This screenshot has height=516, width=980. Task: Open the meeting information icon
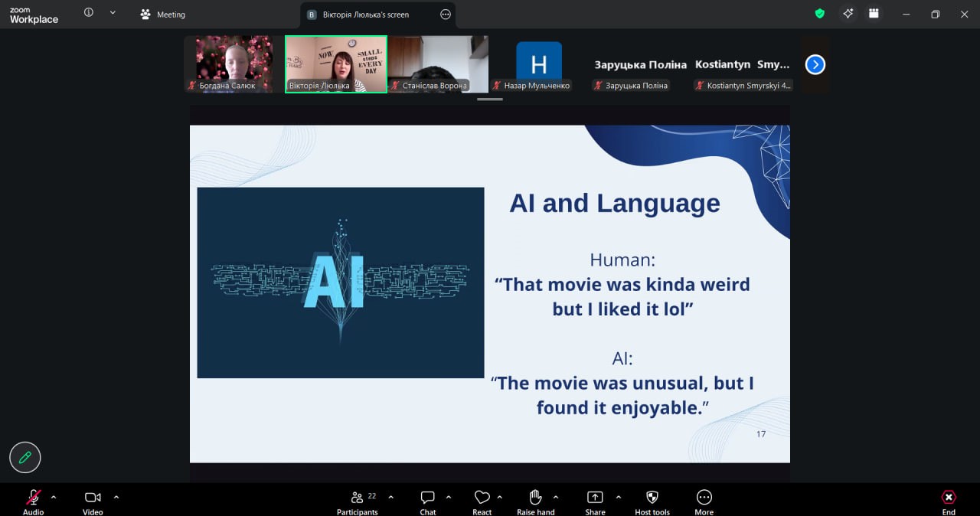89,13
